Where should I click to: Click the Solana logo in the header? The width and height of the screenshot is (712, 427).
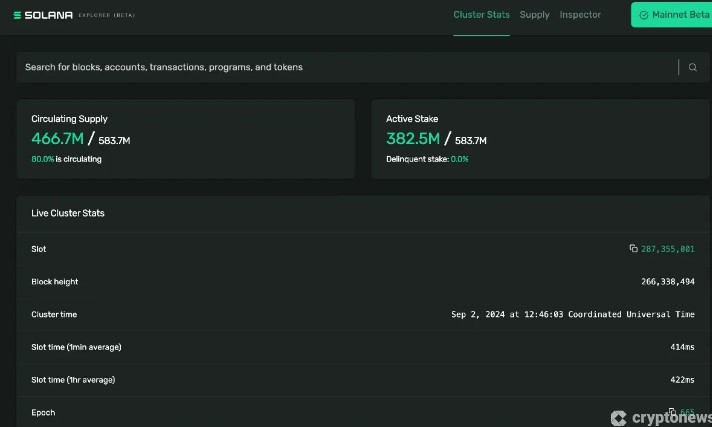45,15
